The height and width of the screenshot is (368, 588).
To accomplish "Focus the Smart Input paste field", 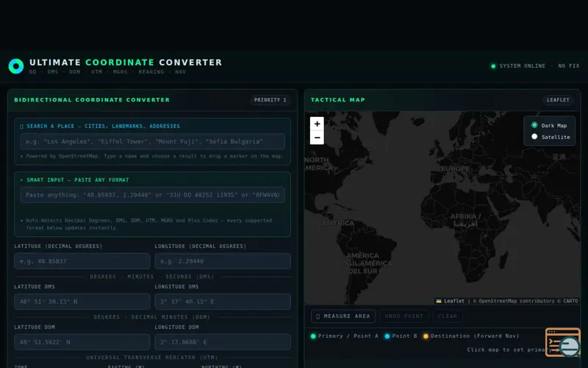I will click(152, 195).
